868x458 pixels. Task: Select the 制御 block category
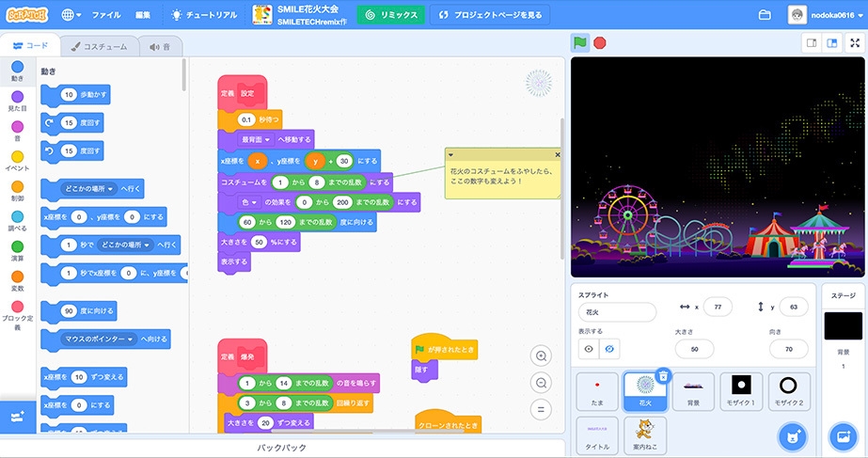(18, 191)
